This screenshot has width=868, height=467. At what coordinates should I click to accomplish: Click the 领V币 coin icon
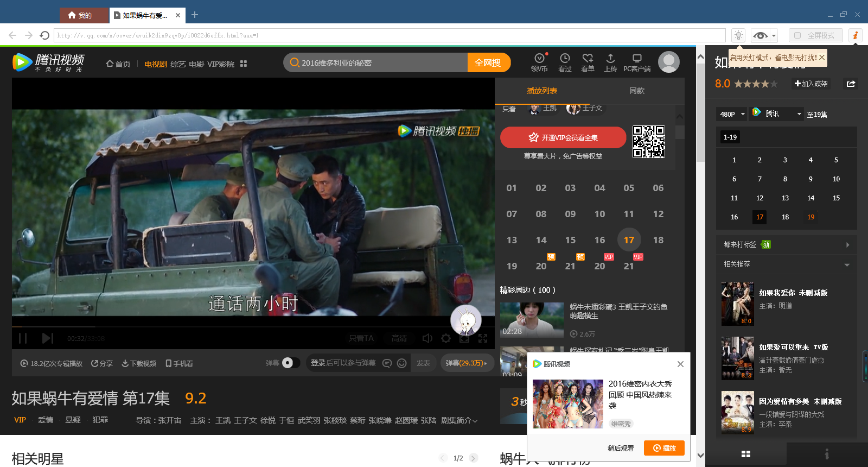click(539, 59)
